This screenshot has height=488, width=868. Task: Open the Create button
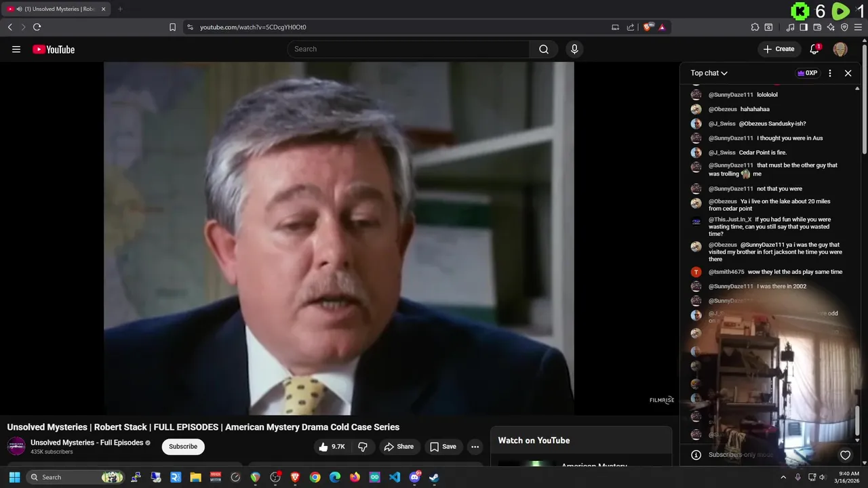tap(778, 49)
